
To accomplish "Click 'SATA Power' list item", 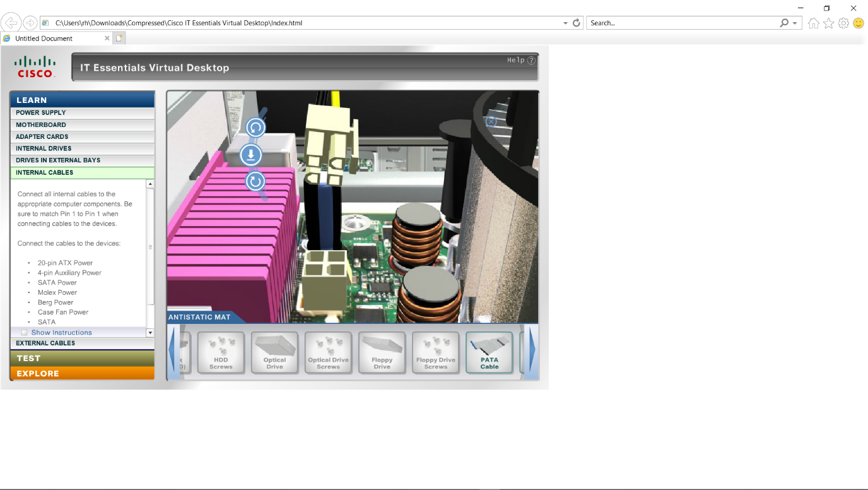I will [57, 282].
